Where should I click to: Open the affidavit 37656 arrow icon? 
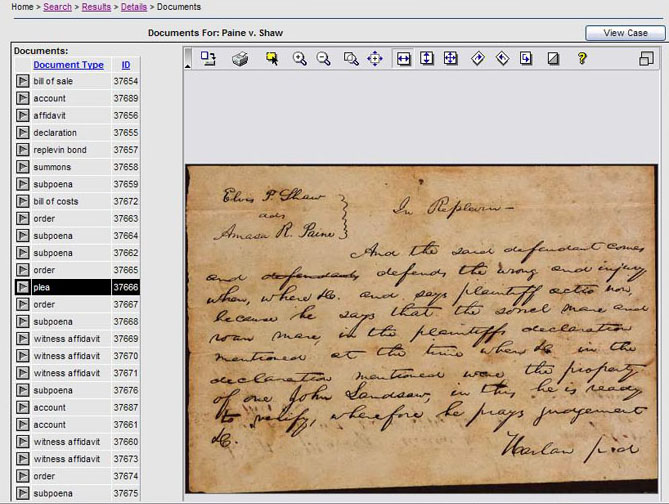click(x=23, y=116)
